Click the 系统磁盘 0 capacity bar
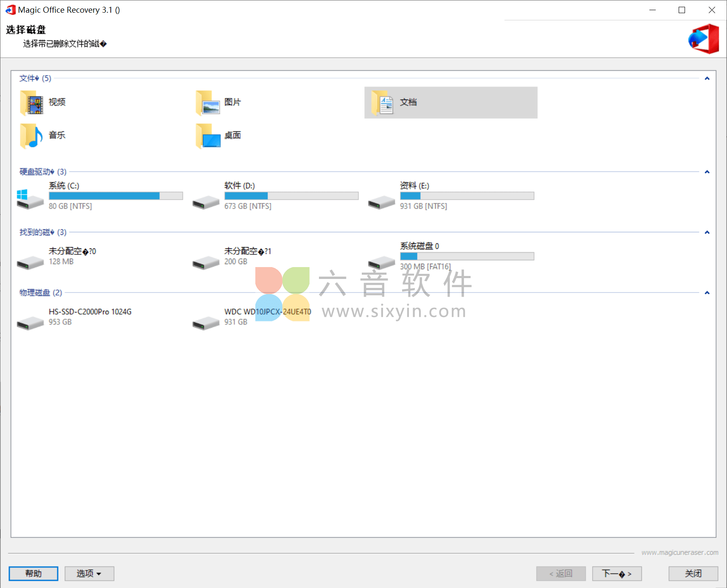727x588 pixels. pos(467,256)
